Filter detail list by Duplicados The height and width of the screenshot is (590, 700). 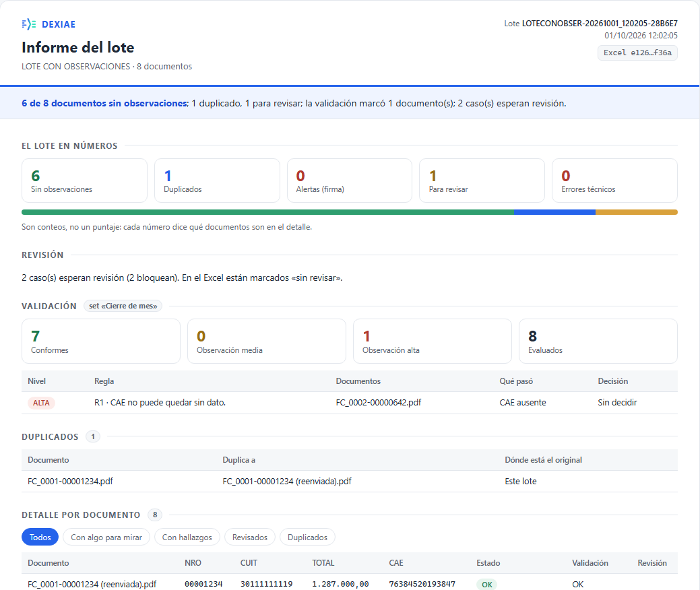click(x=308, y=537)
